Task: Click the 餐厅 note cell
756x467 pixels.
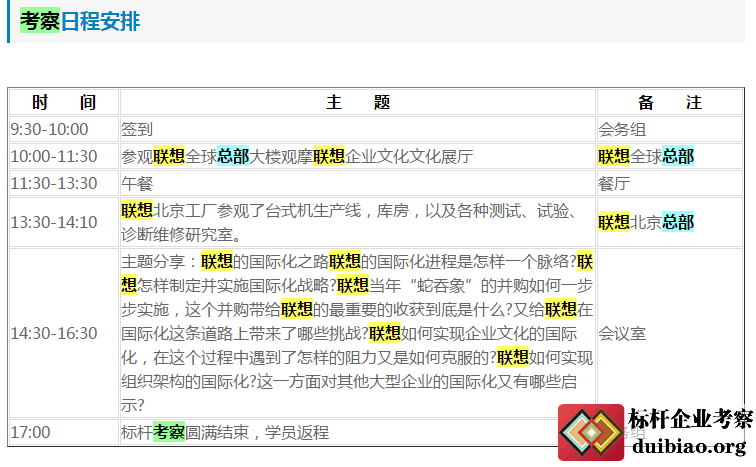Action: 670,183
